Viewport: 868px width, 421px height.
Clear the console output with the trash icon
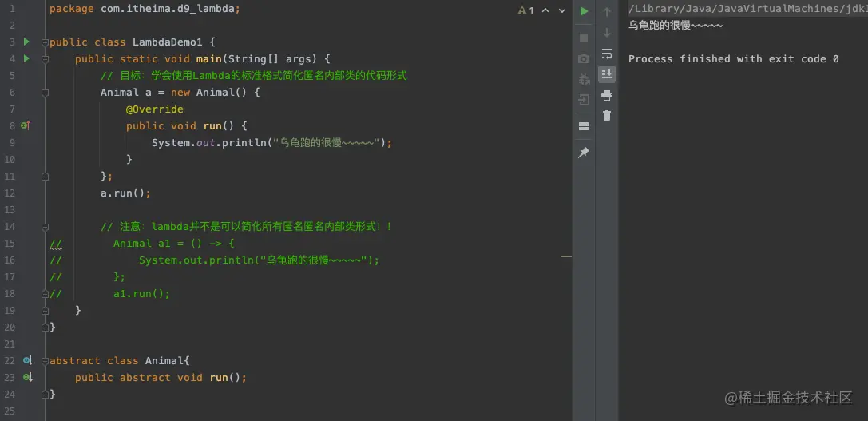(x=607, y=116)
